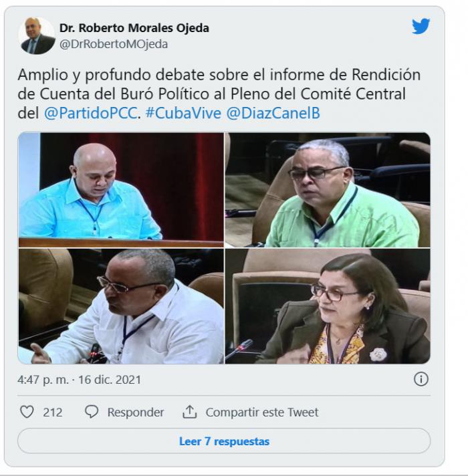Click the share upload arrow icon

click(189, 412)
